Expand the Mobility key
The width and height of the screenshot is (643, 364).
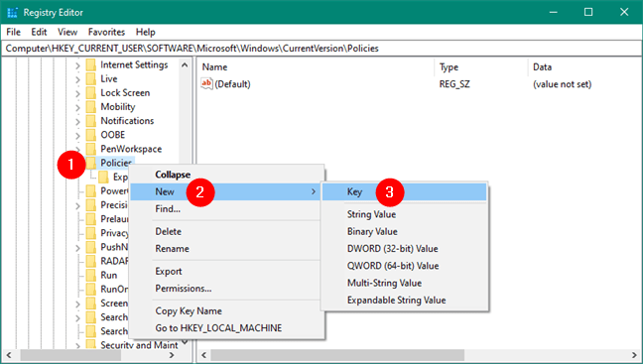[x=78, y=107]
